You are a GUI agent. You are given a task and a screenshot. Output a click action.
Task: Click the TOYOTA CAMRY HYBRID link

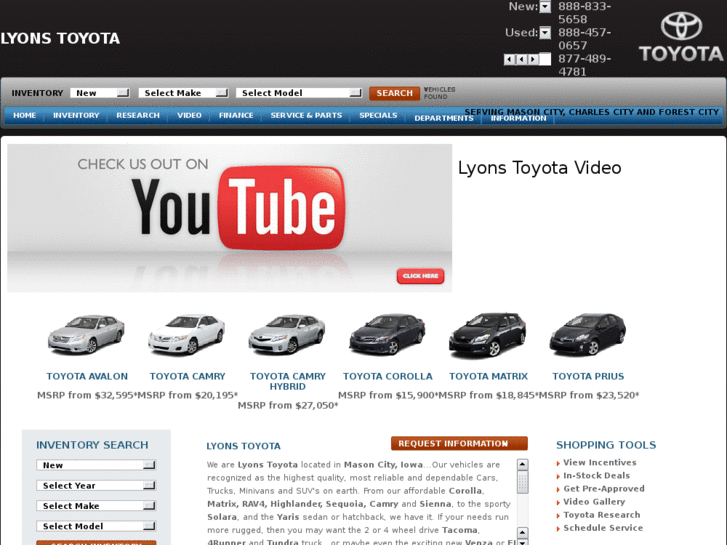tap(287, 381)
